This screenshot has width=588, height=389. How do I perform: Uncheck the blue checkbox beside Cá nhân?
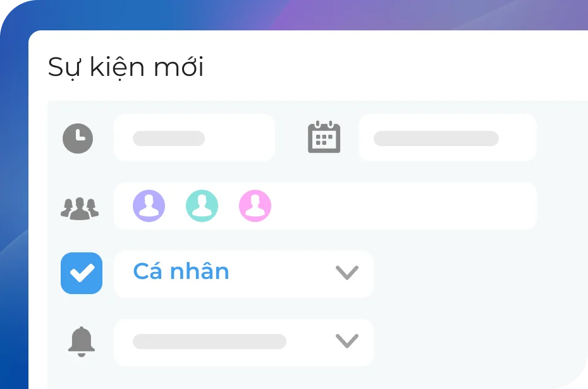click(x=82, y=273)
